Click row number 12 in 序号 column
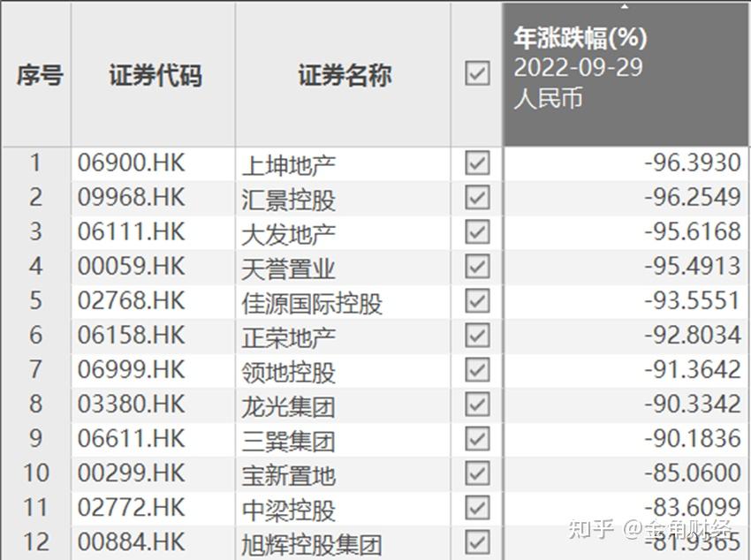 point(36,541)
